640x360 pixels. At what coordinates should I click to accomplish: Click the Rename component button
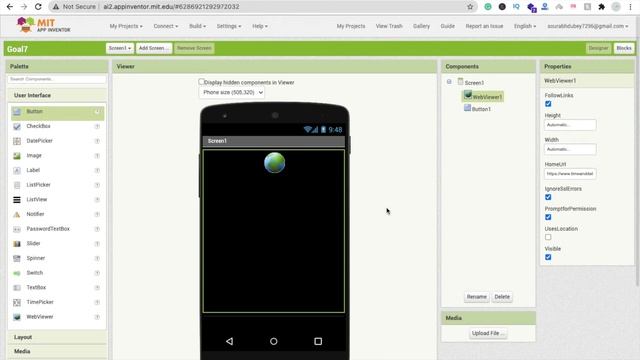pyautogui.click(x=477, y=297)
